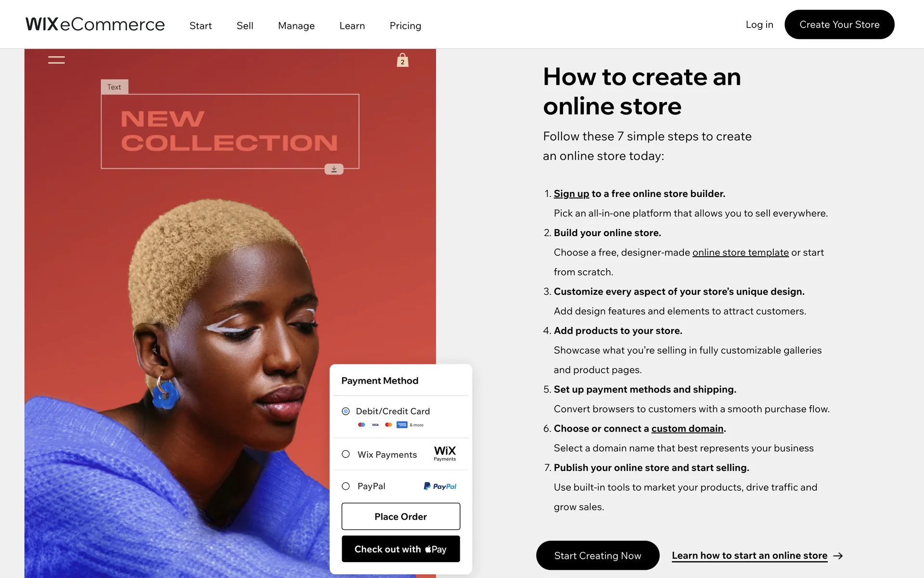Click the PayPal logo
Screen dimensions: 924x578
[440, 486]
